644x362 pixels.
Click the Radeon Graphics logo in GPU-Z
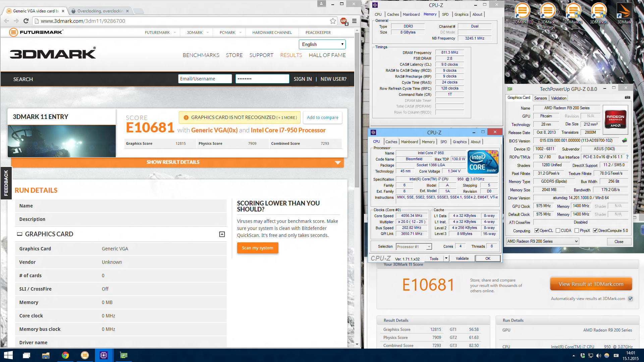(x=615, y=119)
